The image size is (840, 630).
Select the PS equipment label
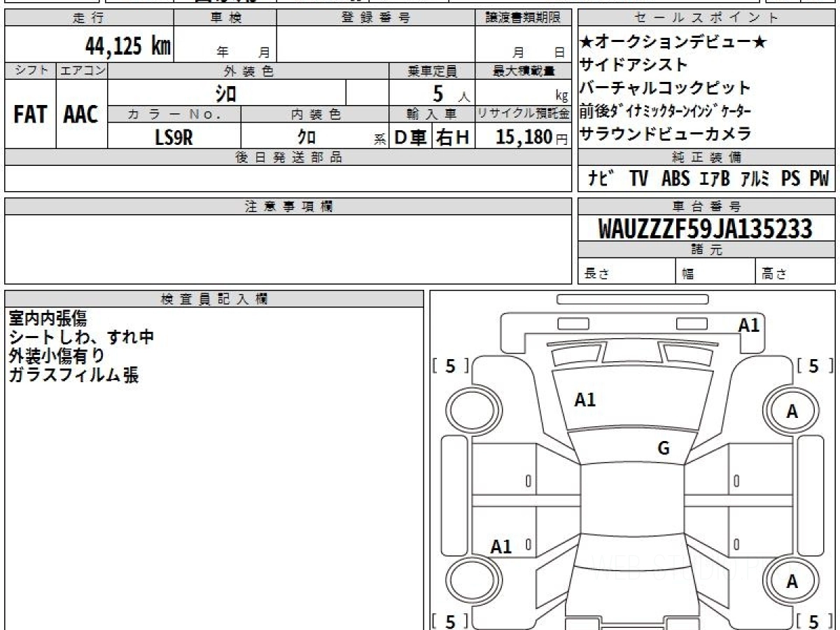pyautogui.click(x=791, y=178)
